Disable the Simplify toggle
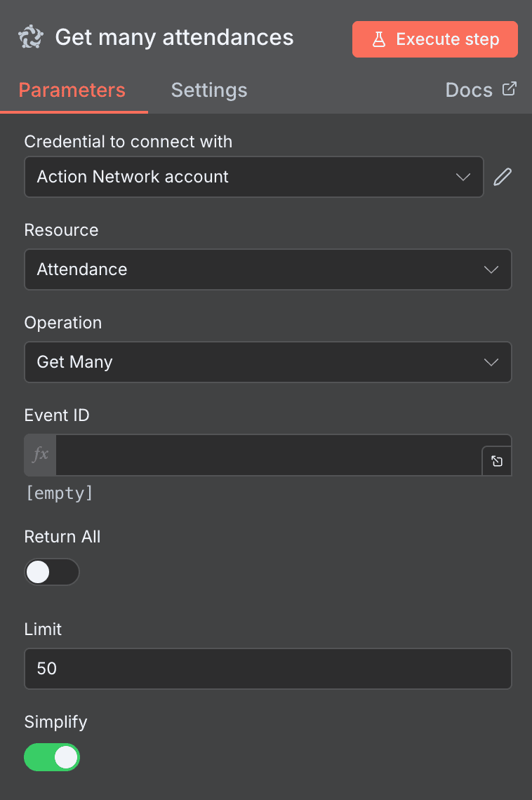This screenshot has height=800, width=532. pos(52,757)
